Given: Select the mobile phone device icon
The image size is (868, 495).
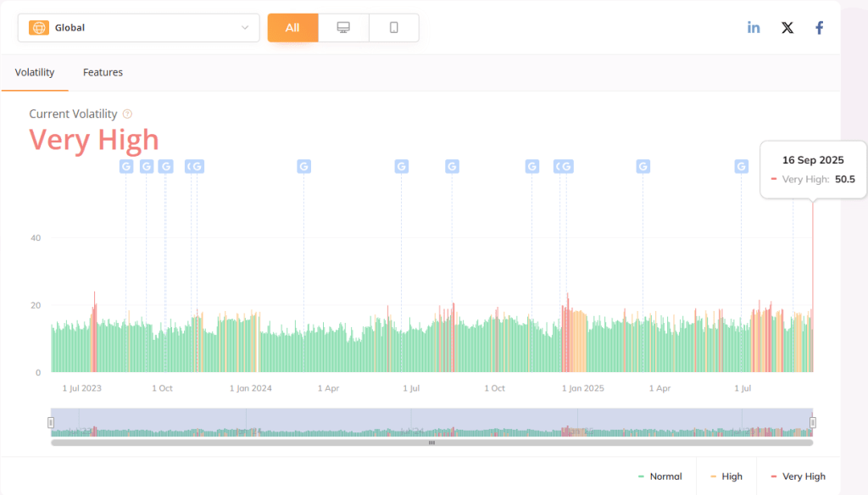Looking at the screenshot, I should point(394,27).
